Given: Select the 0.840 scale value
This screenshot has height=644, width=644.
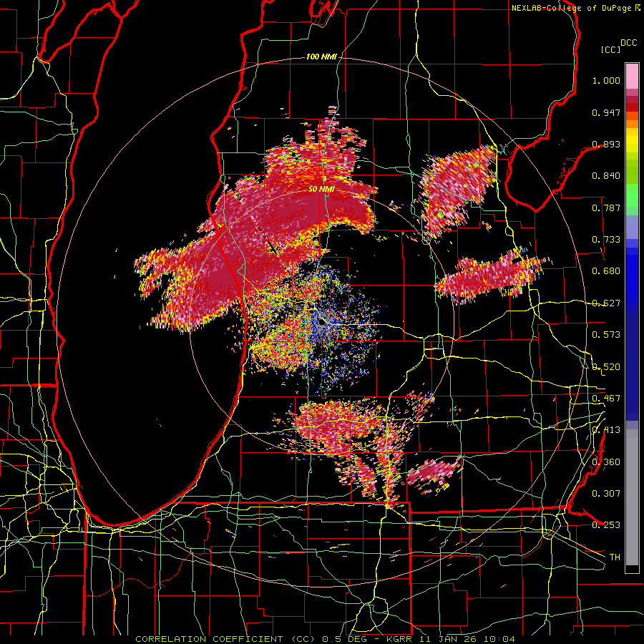Looking at the screenshot, I should (x=606, y=176).
